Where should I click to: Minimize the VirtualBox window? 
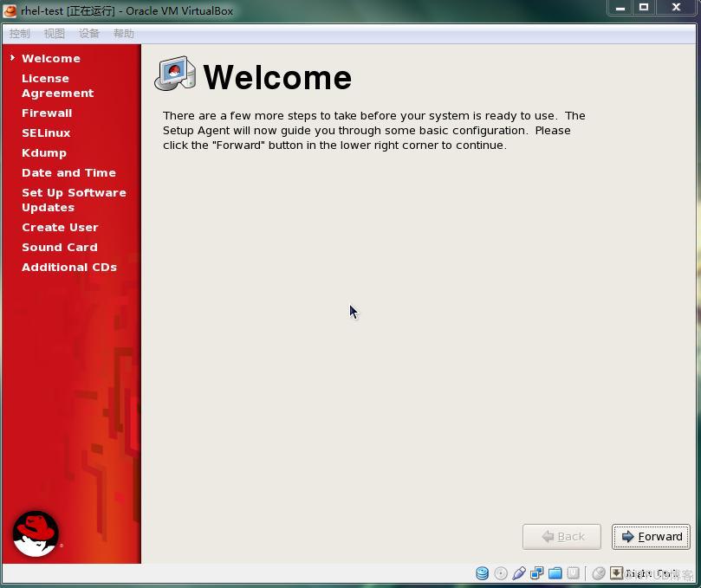620,8
